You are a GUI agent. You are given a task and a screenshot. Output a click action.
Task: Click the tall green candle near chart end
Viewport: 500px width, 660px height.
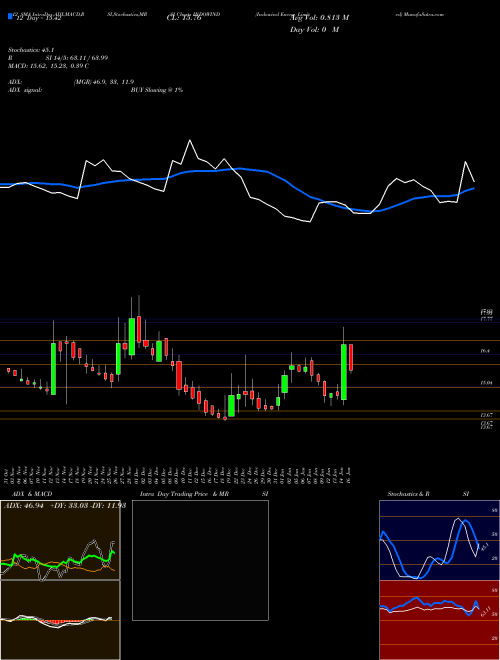(x=344, y=372)
